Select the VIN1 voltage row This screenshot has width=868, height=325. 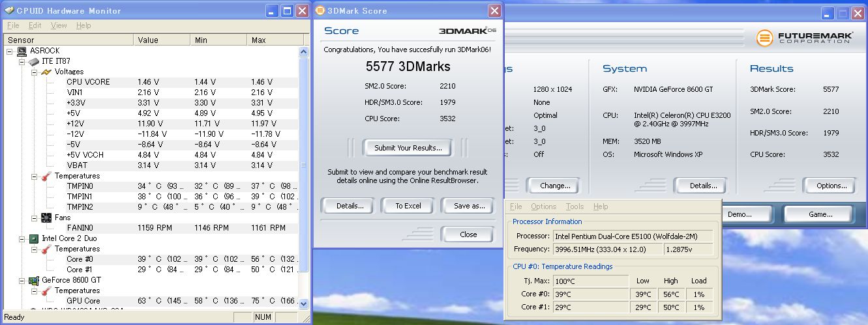(151, 92)
